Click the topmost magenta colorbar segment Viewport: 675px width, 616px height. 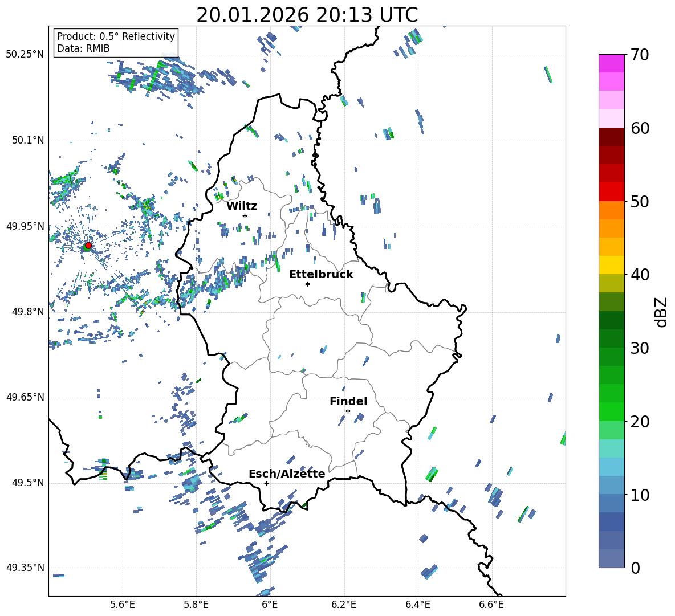coord(611,63)
